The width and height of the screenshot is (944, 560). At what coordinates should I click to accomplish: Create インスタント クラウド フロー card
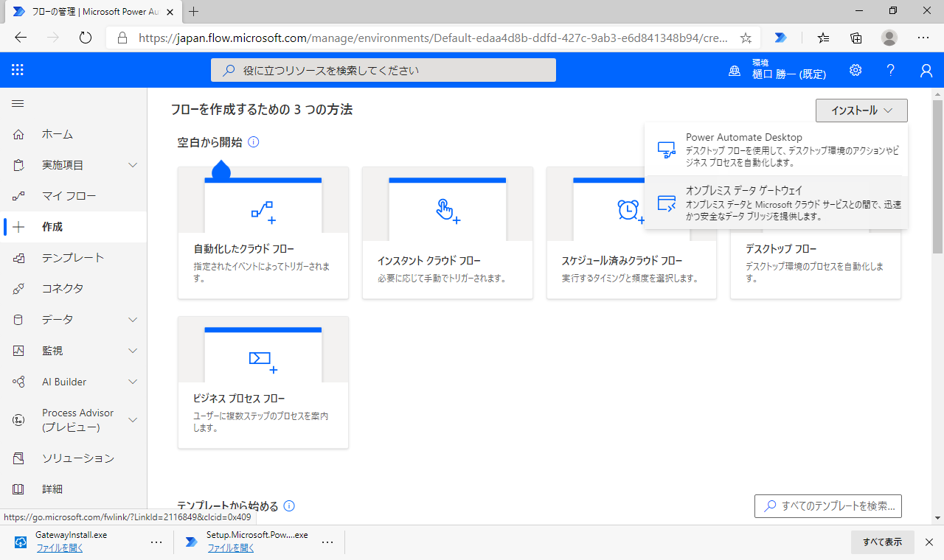pos(448,233)
